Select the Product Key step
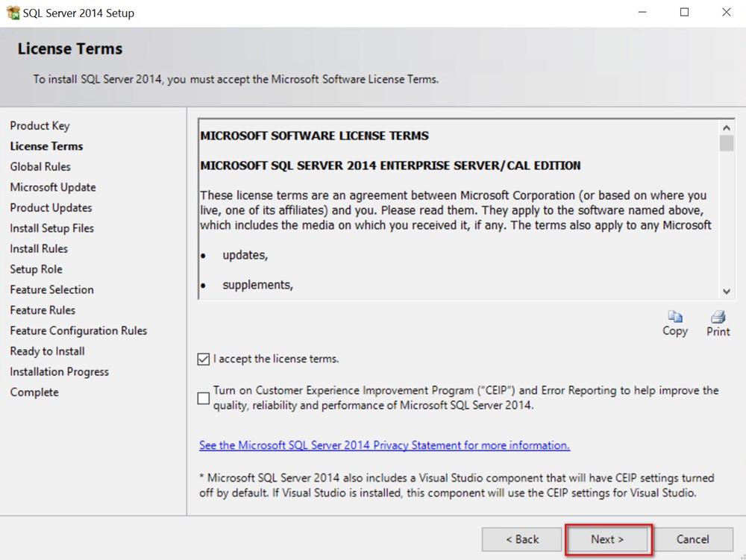Screen dimensions: 746x560 [40, 126]
